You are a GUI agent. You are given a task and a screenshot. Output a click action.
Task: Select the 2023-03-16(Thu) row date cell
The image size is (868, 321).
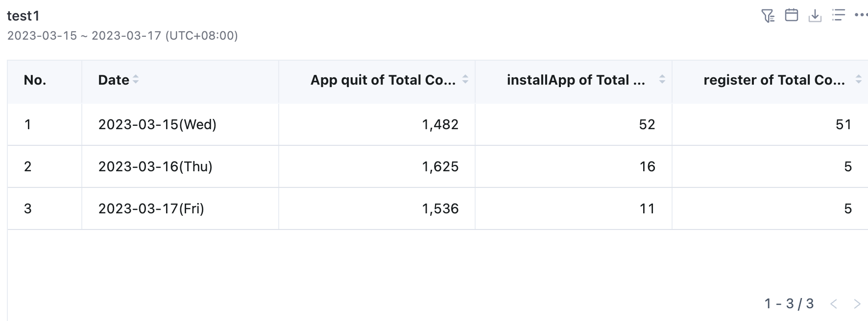pos(155,167)
